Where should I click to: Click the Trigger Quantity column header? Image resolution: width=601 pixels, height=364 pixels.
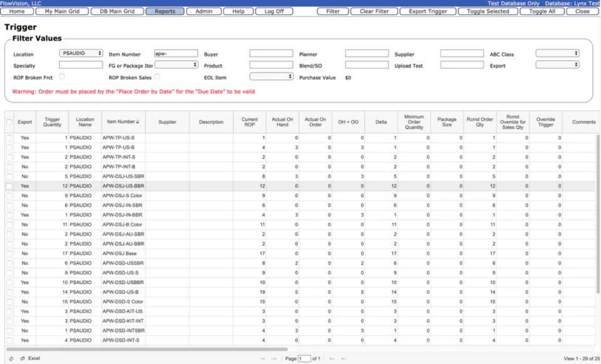[52, 122]
